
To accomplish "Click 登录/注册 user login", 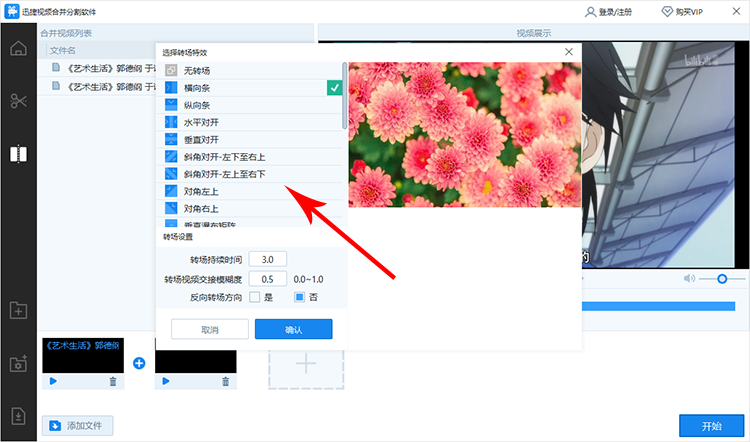I will [608, 12].
